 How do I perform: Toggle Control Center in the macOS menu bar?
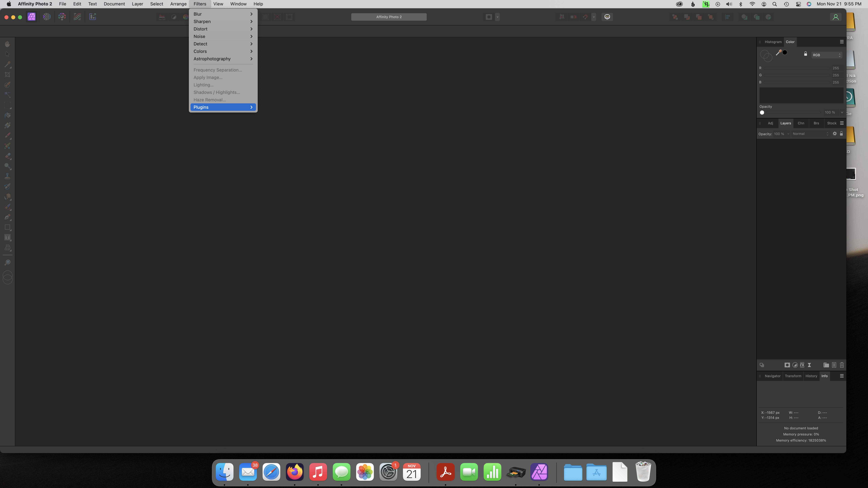(798, 4)
